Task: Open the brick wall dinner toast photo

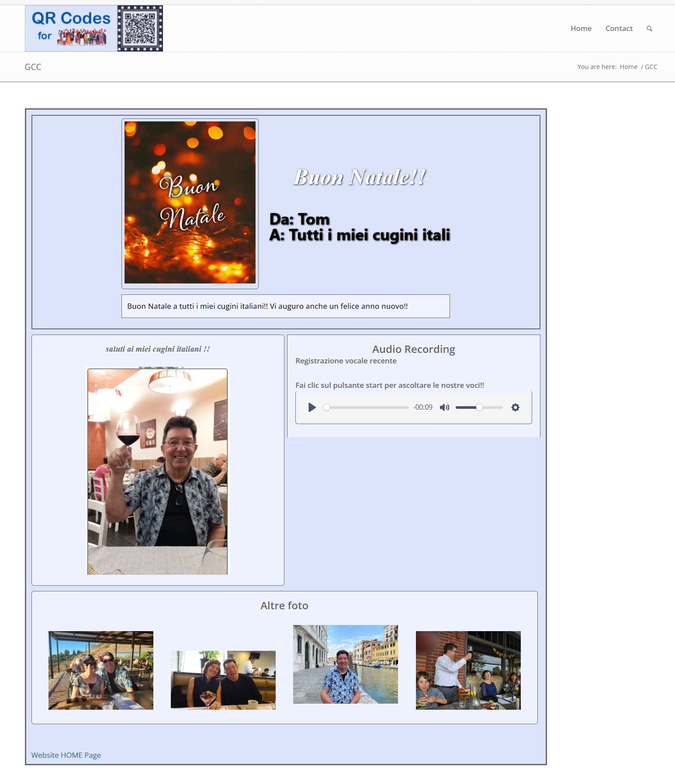Action: click(468, 670)
